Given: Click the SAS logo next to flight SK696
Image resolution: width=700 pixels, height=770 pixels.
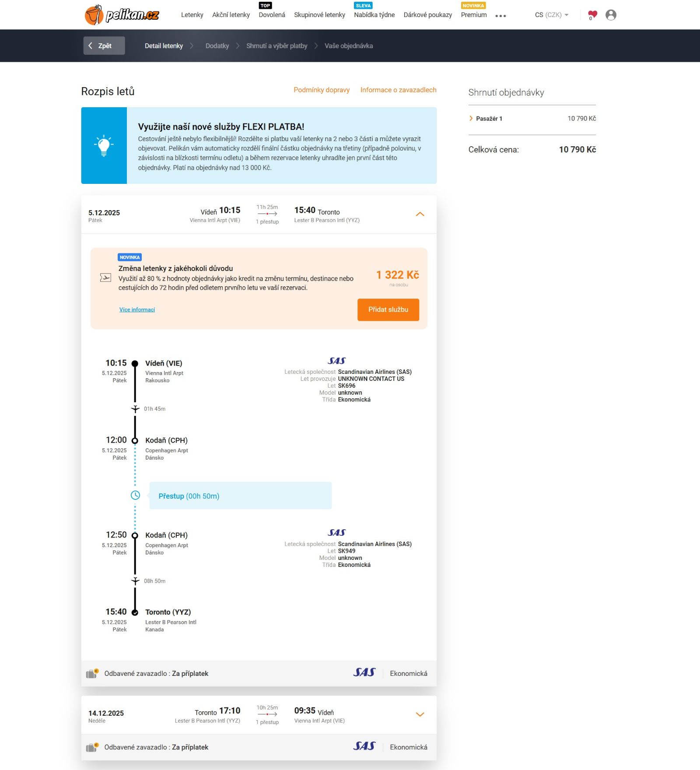Looking at the screenshot, I should click(336, 361).
